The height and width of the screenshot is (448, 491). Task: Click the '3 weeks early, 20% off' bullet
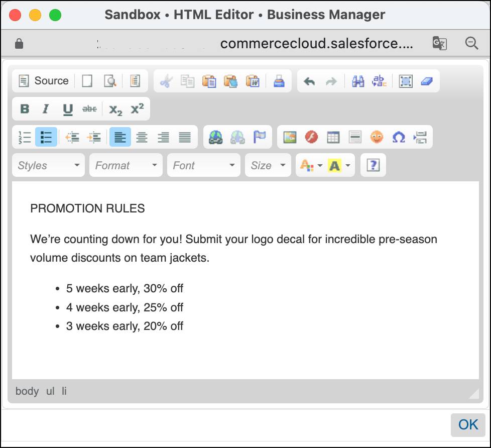(x=125, y=326)
